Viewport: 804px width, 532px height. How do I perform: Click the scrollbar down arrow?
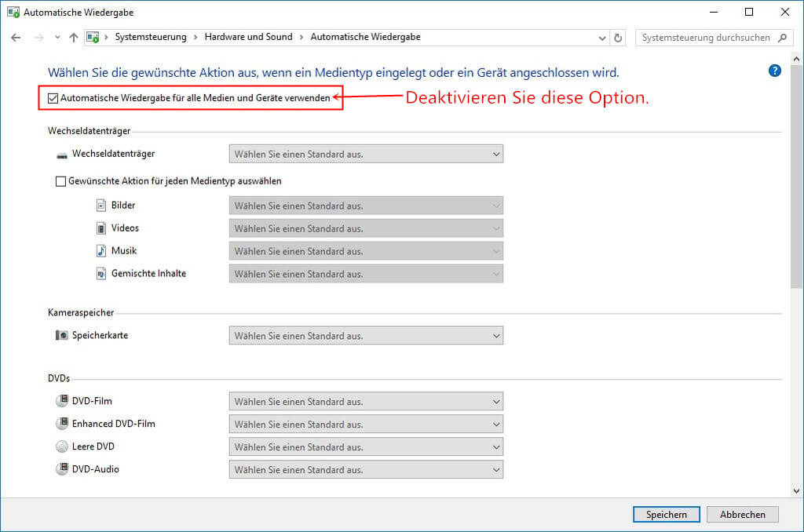click(796, 490)
